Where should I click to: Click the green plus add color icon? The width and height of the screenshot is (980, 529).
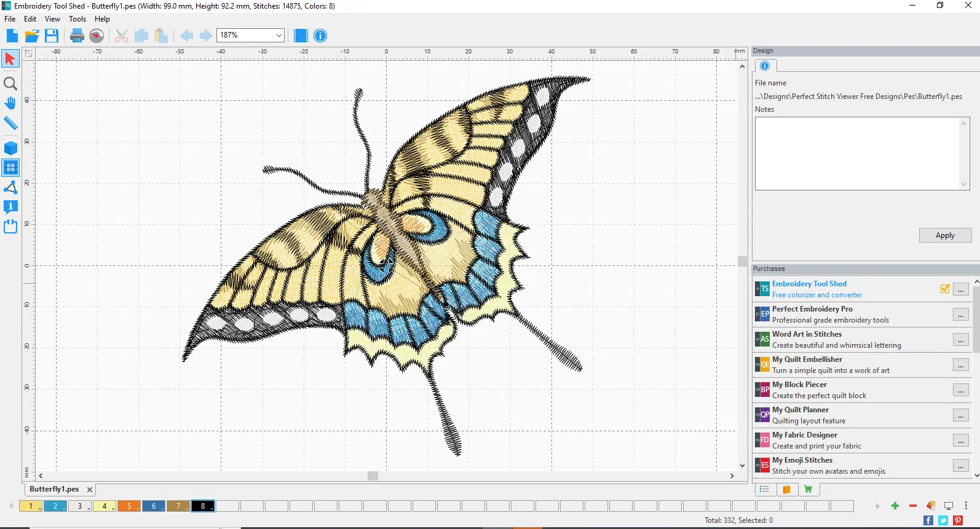tap(895, 506)
